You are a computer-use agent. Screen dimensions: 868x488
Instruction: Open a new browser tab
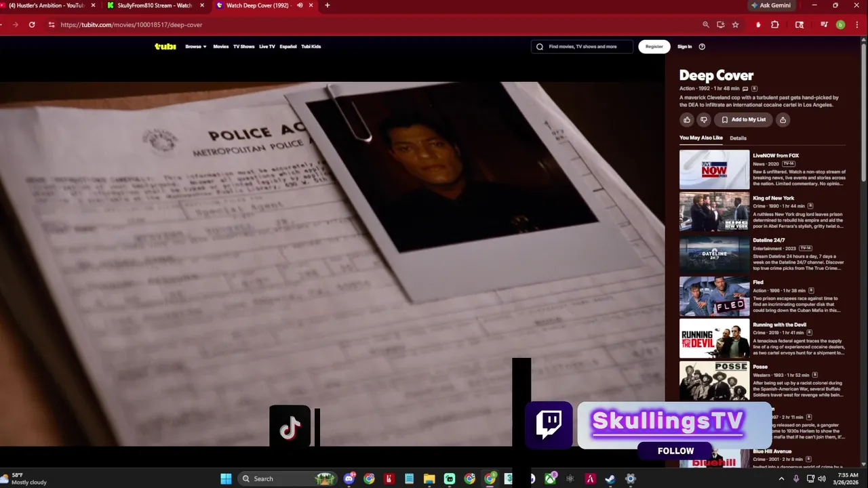328,5
